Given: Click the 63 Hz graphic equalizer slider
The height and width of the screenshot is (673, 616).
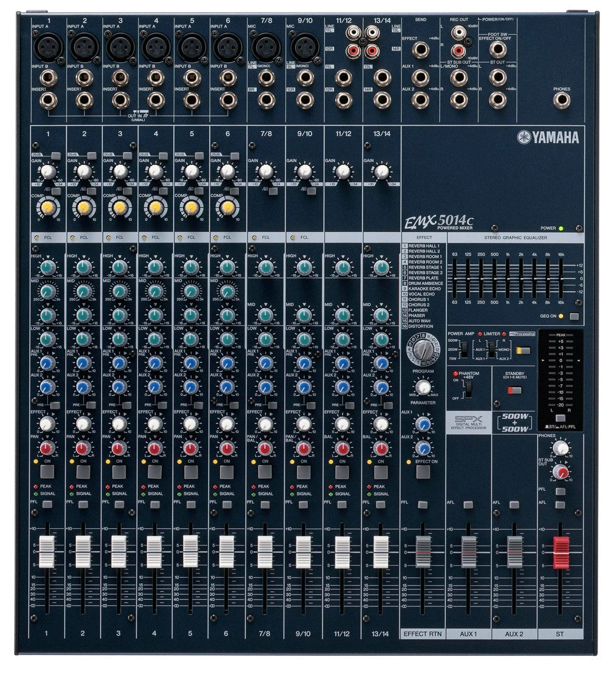Looking at the screenshot, I should (454, 278).
